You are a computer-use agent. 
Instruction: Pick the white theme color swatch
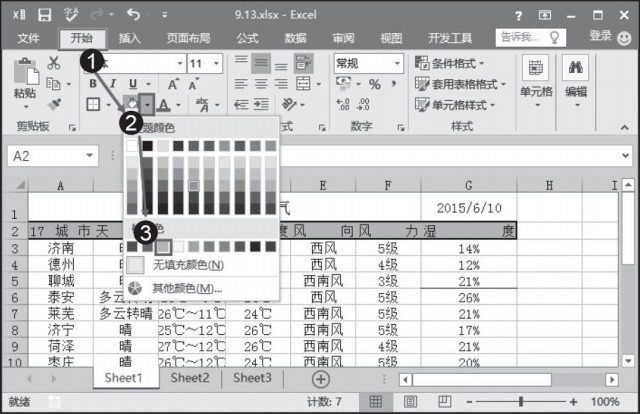pyautogui.click(x=132, y=146)
